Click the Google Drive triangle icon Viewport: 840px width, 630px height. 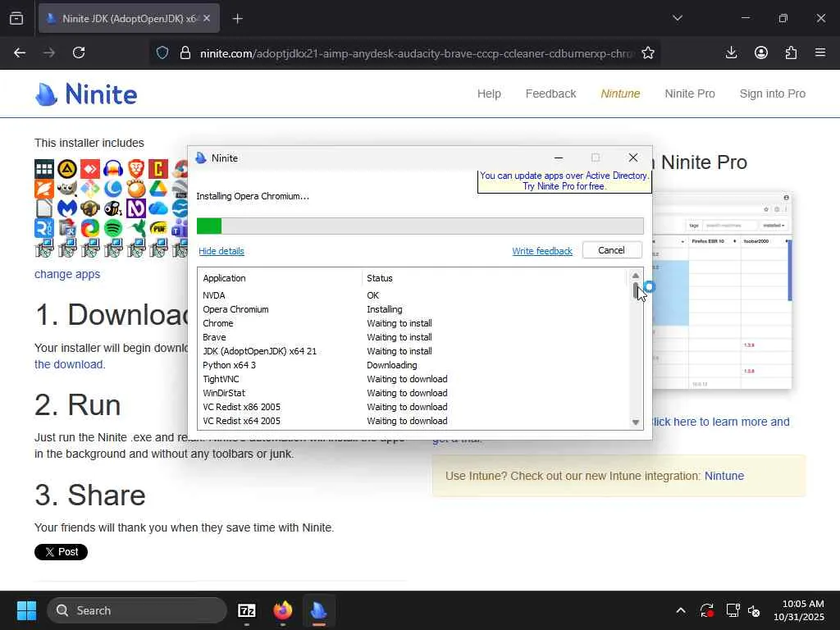[158, 189]
